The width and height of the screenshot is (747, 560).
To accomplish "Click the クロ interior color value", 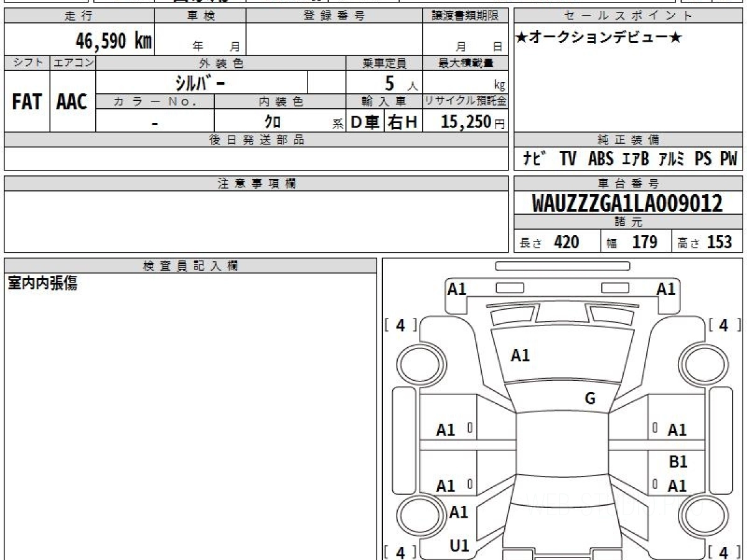I will (x=273, y=121).
